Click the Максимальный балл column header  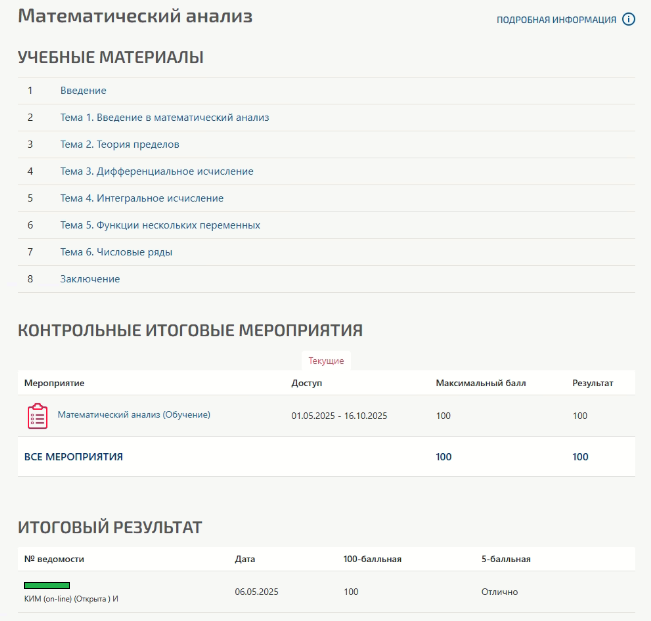pos(481,383)
